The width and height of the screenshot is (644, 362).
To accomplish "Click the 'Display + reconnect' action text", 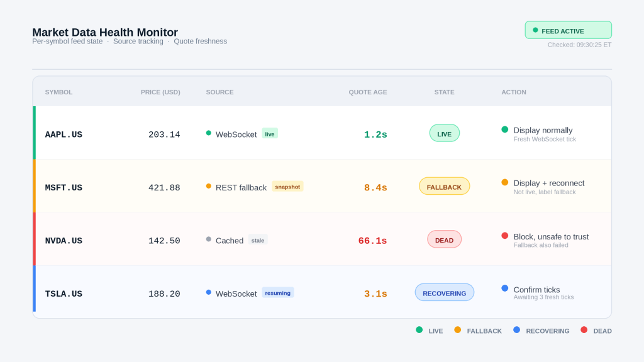I will coord(548,184).
